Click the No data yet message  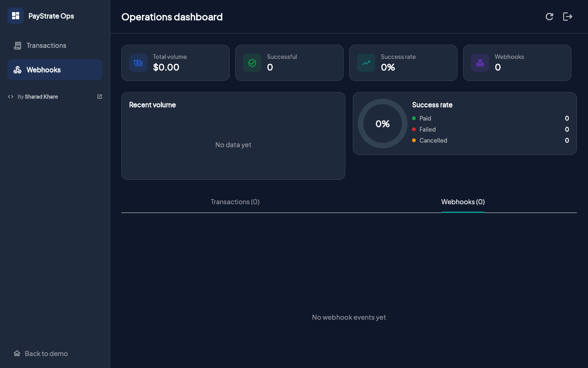coord(233,144)
